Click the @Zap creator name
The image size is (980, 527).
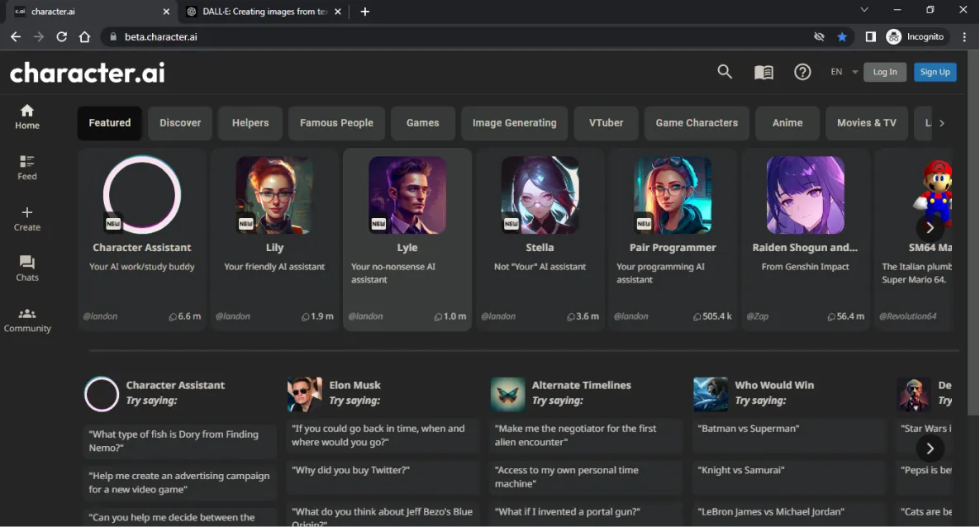click(x=758, y=316)
